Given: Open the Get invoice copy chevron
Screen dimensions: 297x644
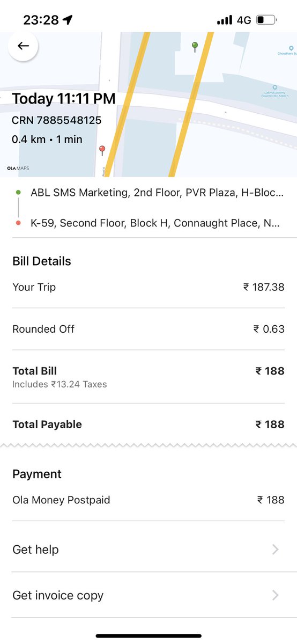Looking at the screenshot, I should point(275,595).
